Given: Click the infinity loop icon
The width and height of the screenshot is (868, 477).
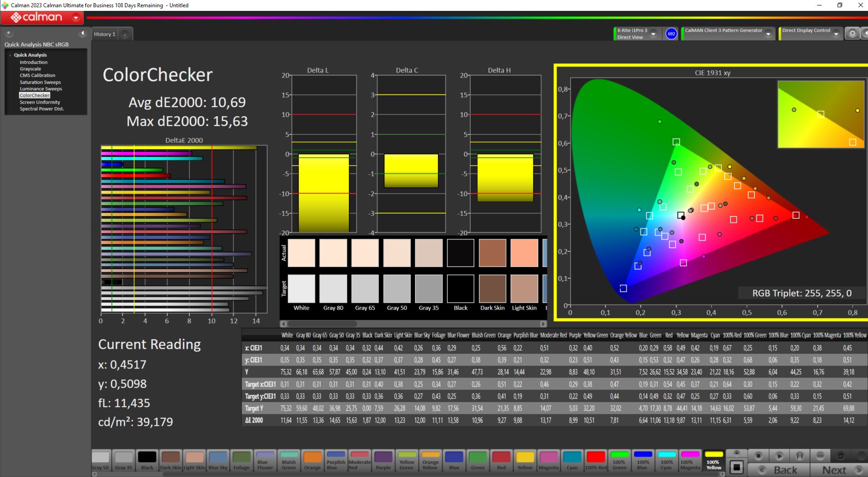Looking at the screenshot, I should 820,456.
